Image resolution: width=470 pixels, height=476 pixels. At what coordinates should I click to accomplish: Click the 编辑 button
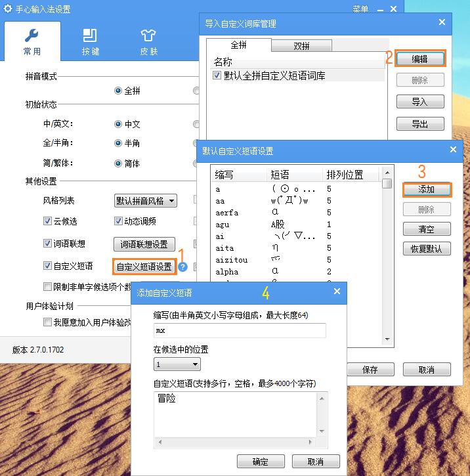(419, 58)
